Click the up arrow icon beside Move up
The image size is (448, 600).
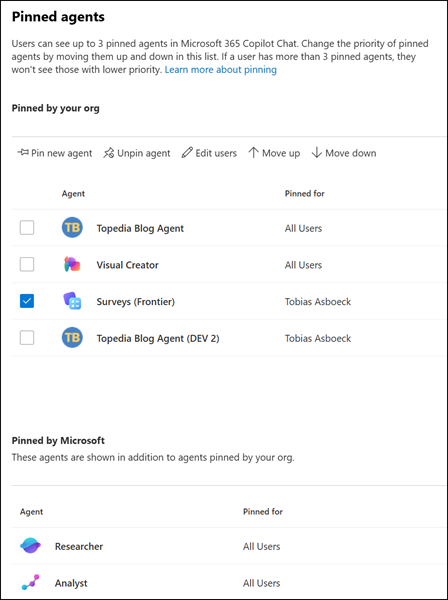[253, 153]
